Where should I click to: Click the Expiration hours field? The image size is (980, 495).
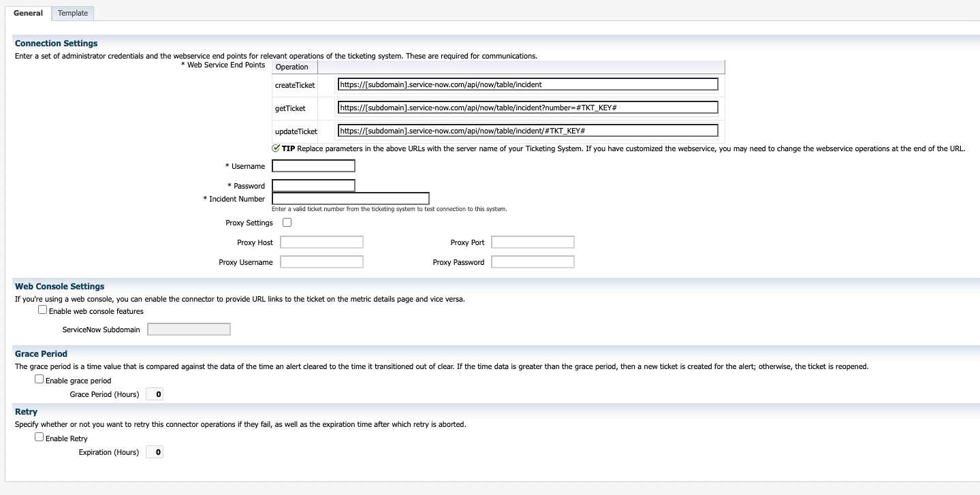click(x=155, y=451)
